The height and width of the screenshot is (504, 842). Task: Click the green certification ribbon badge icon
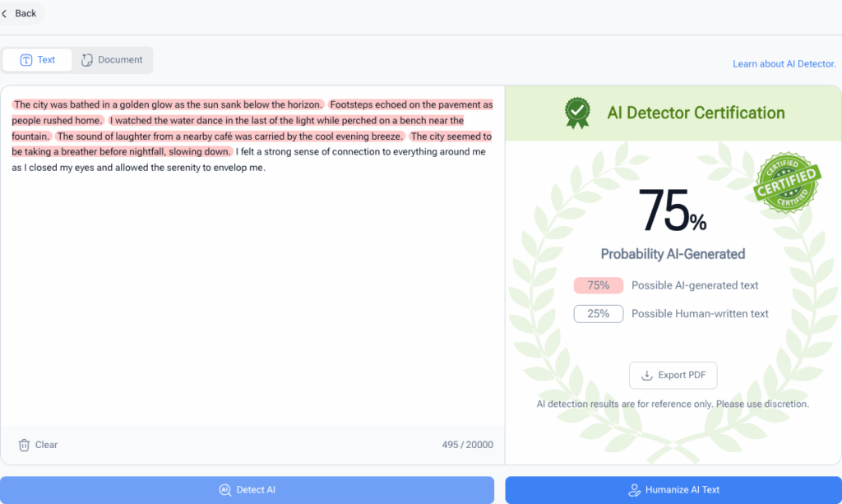click(x=577, y=113)
